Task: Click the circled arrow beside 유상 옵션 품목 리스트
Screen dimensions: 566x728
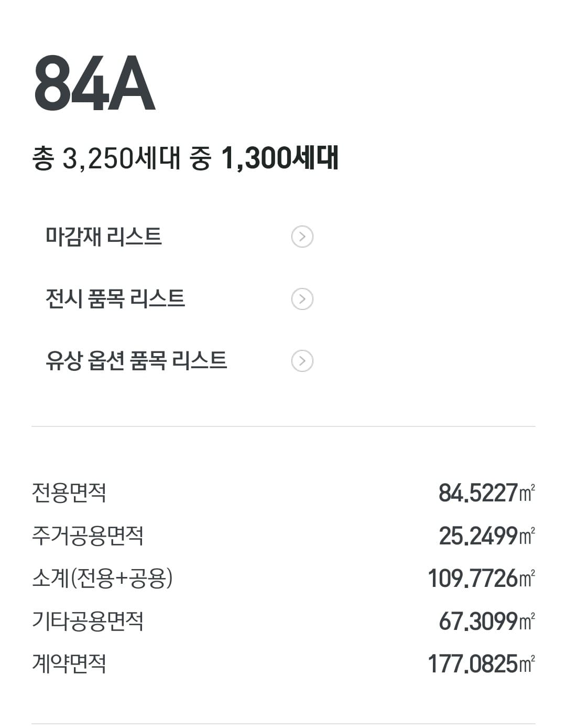Action: pyautogui.click(x=302, y=361)
